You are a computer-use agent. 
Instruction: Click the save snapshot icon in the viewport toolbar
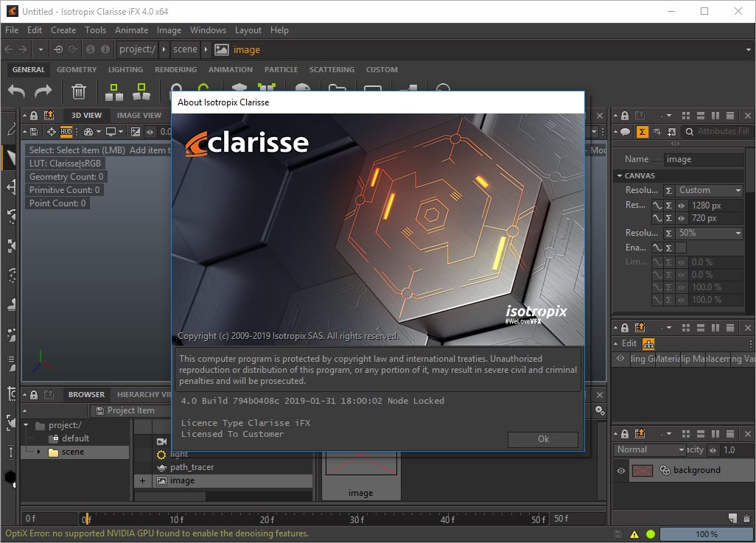[x=32, y=131]
